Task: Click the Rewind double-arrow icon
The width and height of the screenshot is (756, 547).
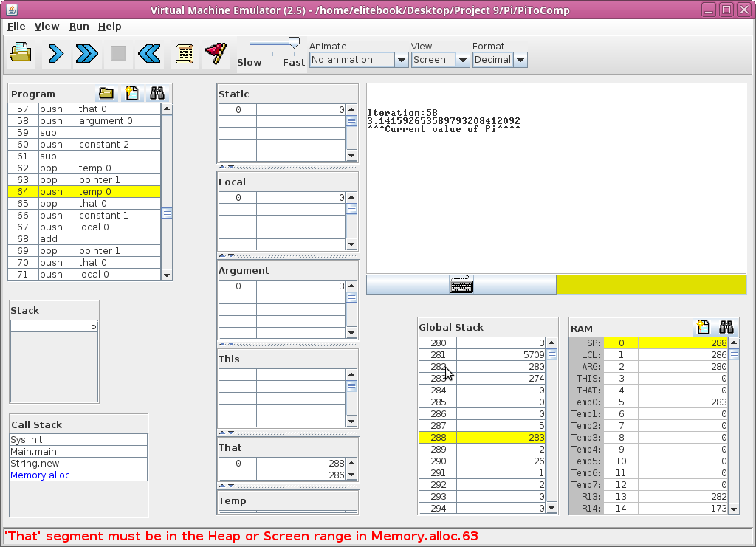Action: (x=149, y=54)
